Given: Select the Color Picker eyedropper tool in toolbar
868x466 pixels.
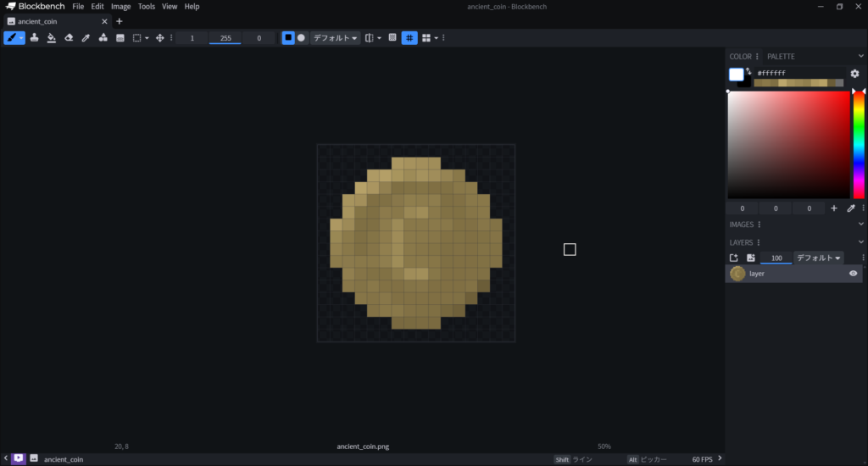Looking at the screenshot, I should [86, 38].
